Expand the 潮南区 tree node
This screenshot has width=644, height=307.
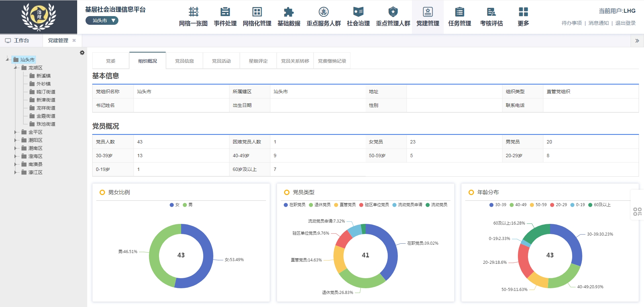tap(15, 148)
